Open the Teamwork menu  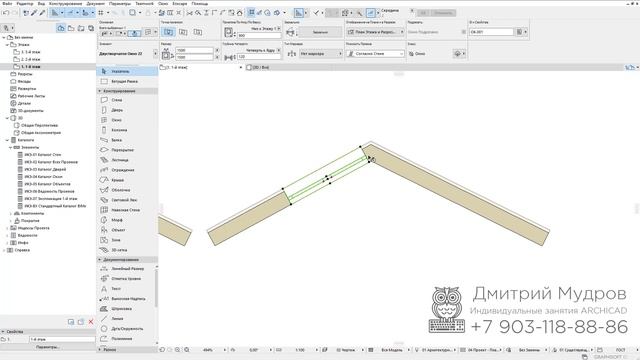(x=144, y=3)
